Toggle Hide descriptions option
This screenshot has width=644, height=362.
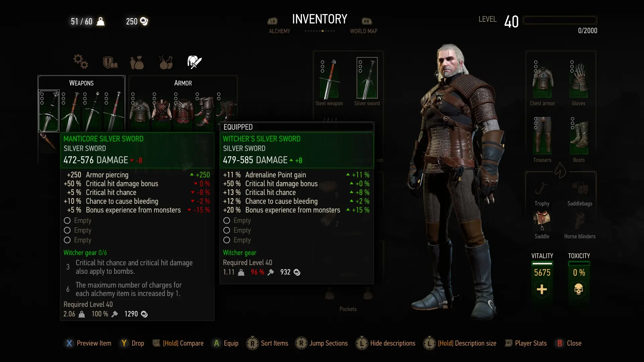coord(386,343)
